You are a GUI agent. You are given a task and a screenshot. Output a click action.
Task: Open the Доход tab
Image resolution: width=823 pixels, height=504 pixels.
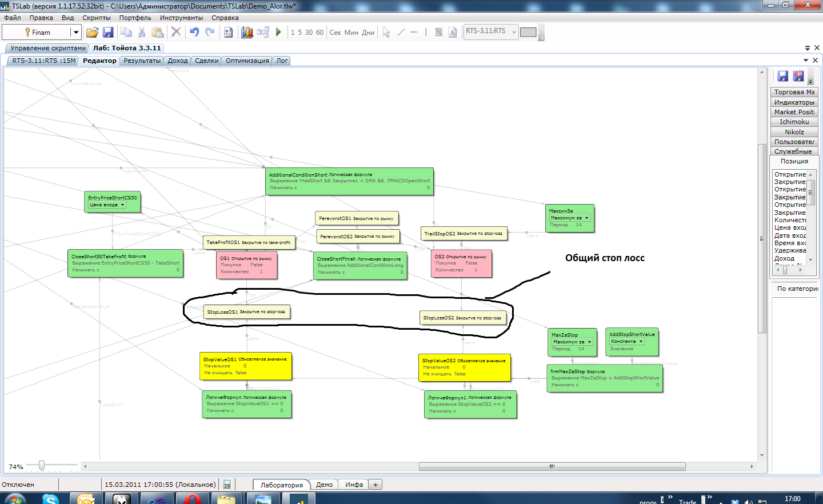point(177,61)
